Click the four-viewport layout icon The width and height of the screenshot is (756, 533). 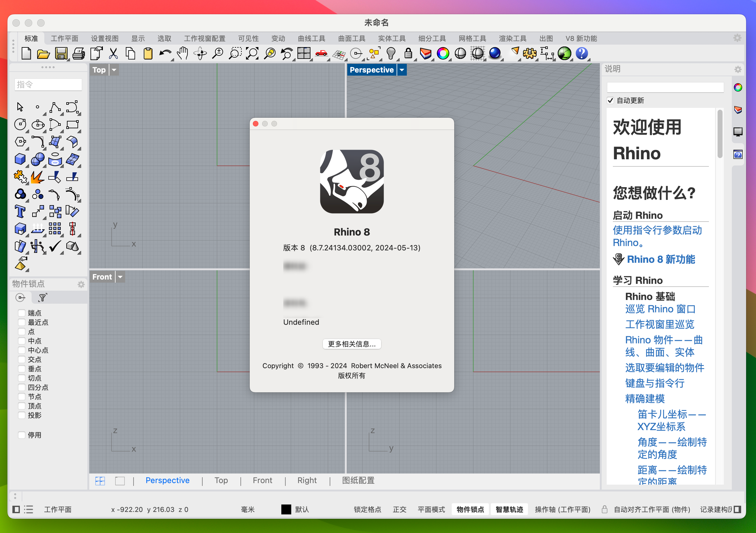304,53
